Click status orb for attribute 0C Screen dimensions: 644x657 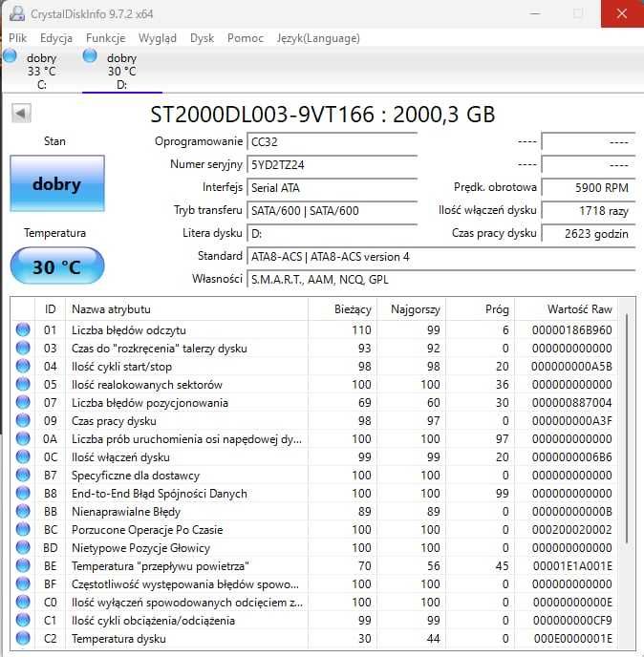[x=23, y=456]
